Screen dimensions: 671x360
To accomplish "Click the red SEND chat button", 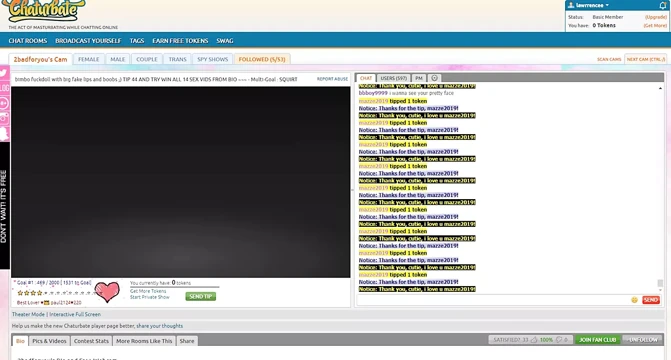I will click(650, 300).
